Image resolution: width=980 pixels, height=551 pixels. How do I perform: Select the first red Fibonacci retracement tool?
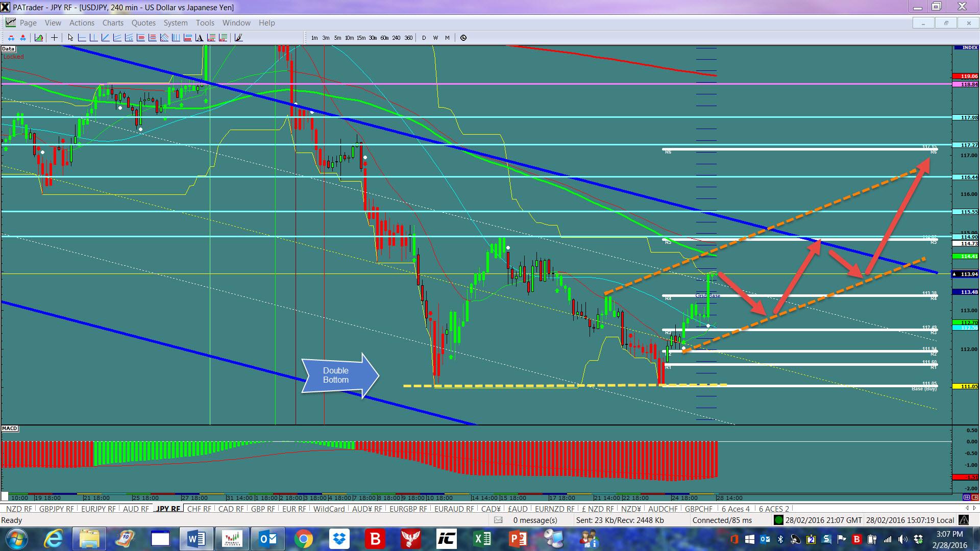click(141, 38)
